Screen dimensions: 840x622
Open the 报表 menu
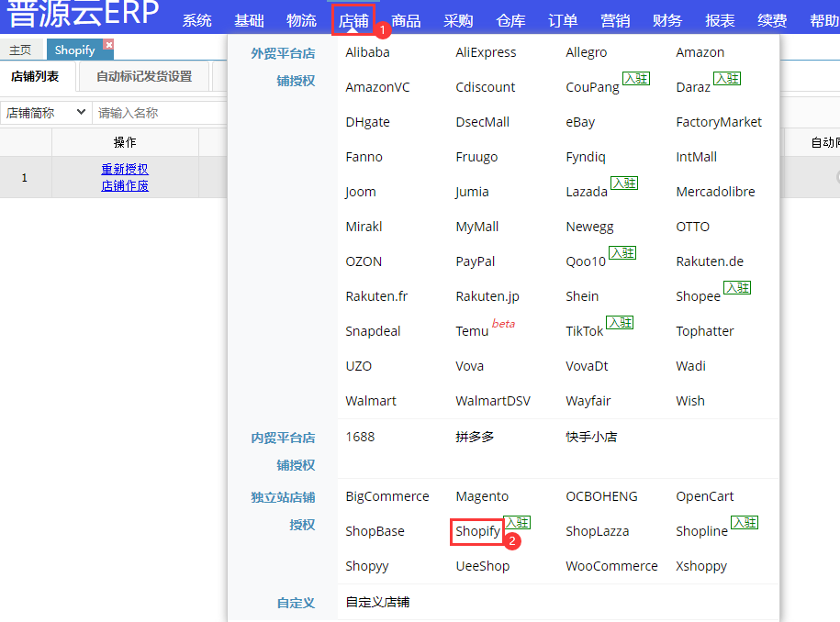point(720,20)
